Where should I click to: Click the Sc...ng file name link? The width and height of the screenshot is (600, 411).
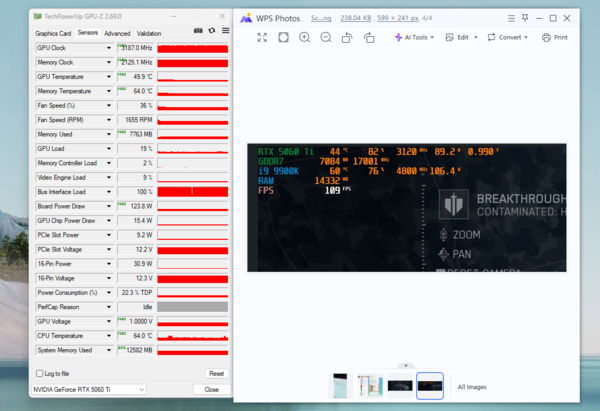[x=321, y=18]
